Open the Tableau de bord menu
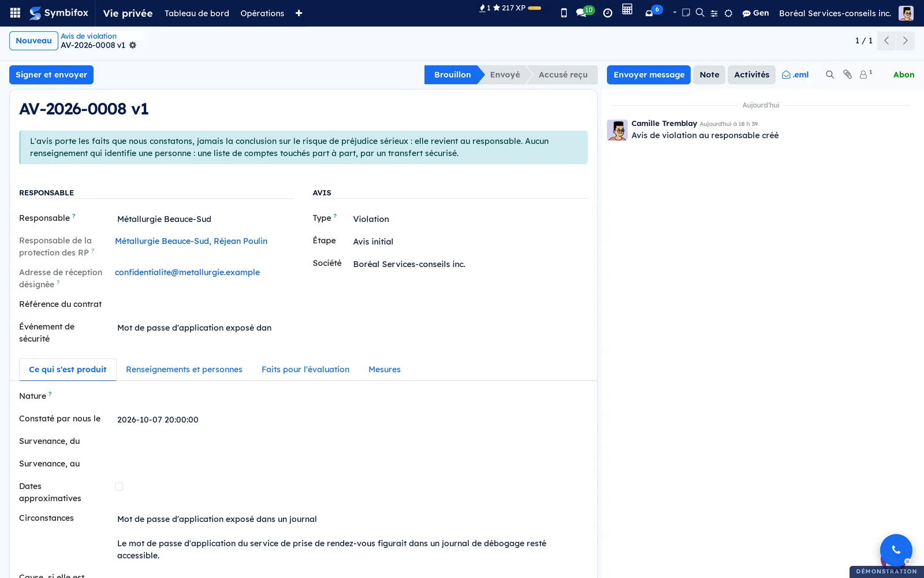Screen dimensions: 924x578 [196, 13]
